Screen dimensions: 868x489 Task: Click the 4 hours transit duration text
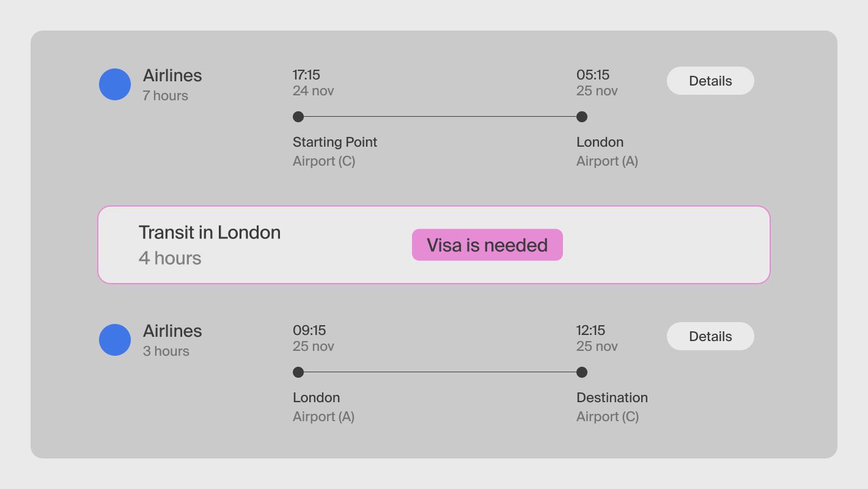tap(170, 258)
